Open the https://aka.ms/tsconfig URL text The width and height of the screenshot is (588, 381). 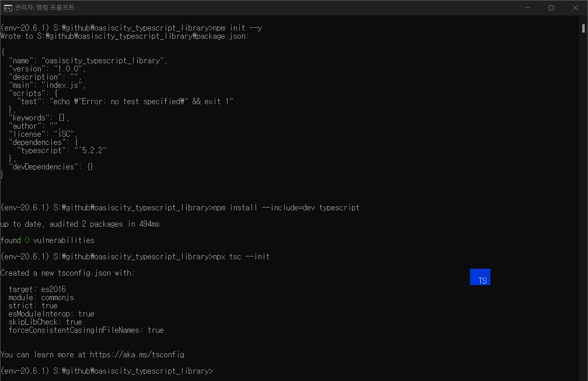click(137, 354)
